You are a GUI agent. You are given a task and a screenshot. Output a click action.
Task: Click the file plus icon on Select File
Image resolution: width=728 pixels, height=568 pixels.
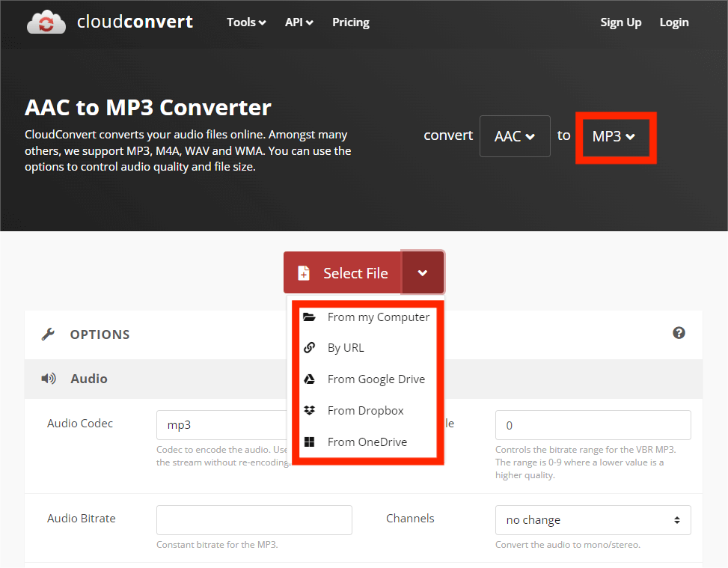point(304,273)
